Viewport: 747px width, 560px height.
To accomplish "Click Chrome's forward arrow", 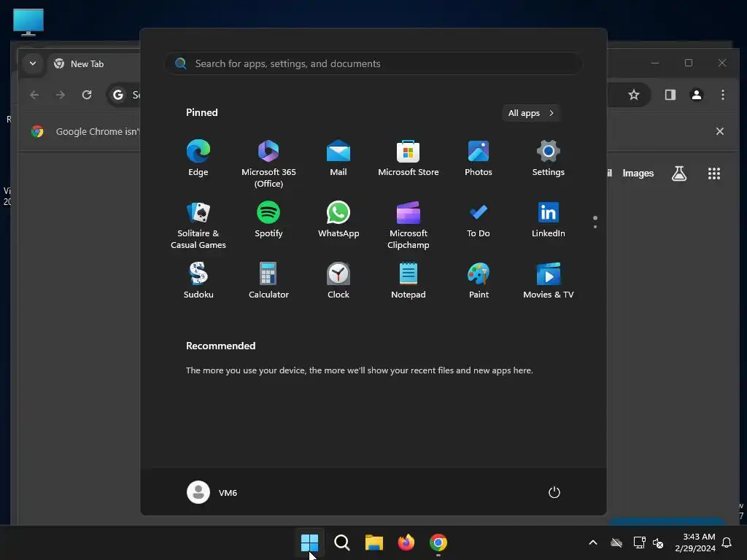I will (x=60, y=95).
